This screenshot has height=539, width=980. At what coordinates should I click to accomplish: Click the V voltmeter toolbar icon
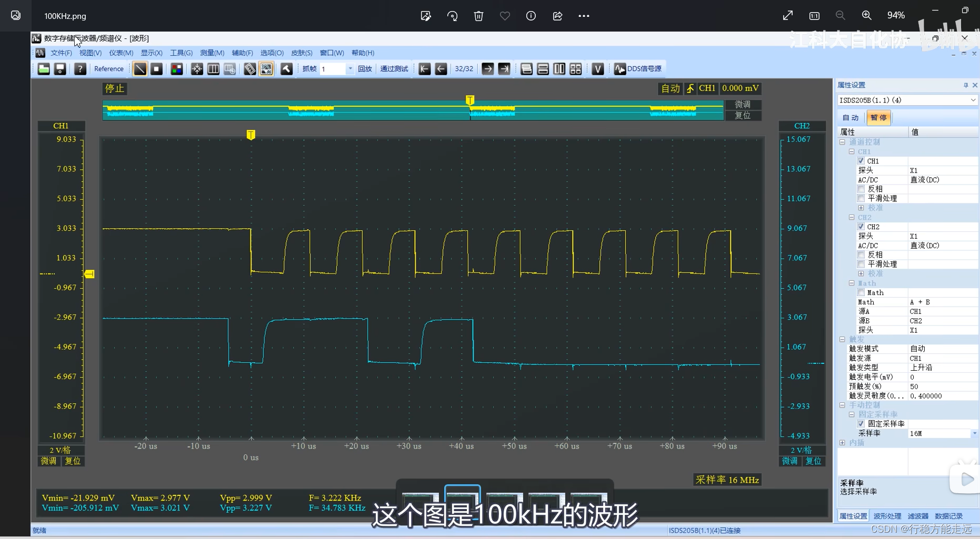(x=597, y=69)
